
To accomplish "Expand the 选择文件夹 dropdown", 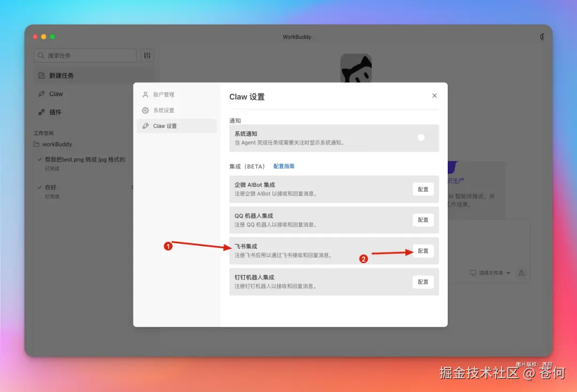I will click(x=509, y=272).
